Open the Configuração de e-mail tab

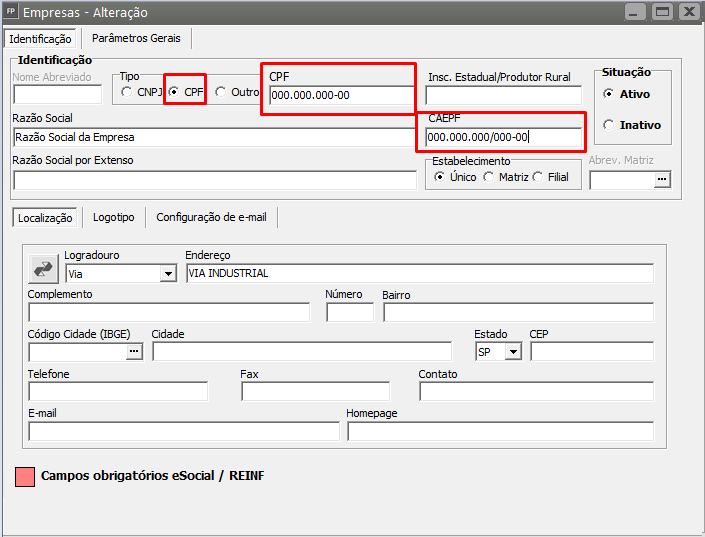pyautogui.click(x=211, y=217)
